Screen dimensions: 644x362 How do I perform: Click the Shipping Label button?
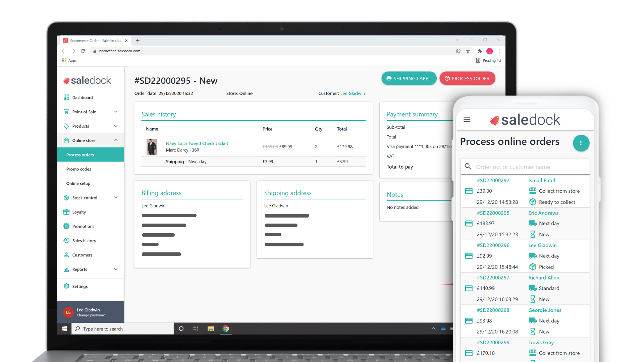409,78
